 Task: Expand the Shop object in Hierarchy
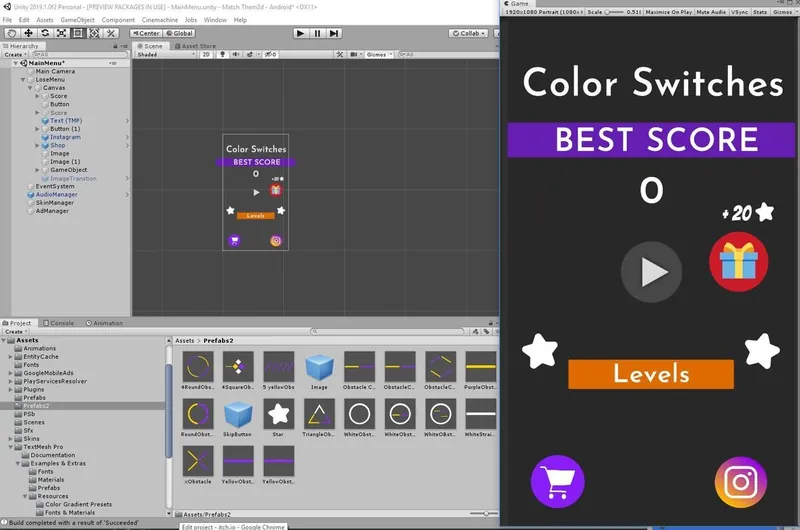pos(37,145)
